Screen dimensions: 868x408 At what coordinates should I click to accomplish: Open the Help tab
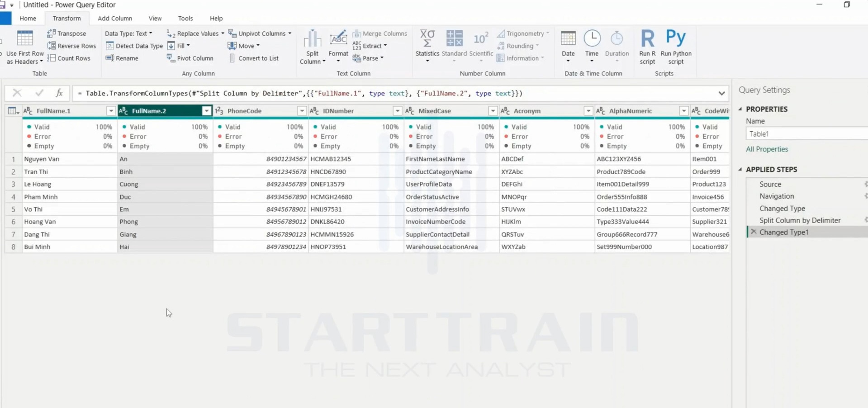tap(216, 19)
